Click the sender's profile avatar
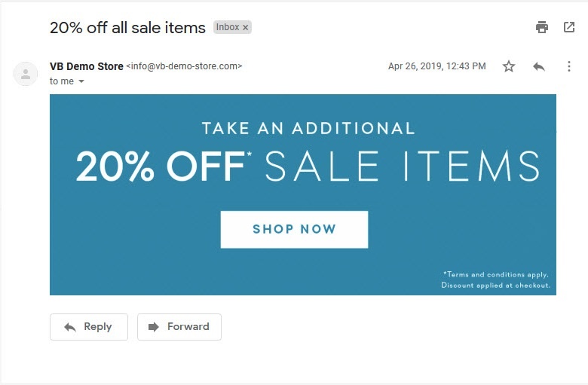 pyautogui.click(x=26, y=73)
